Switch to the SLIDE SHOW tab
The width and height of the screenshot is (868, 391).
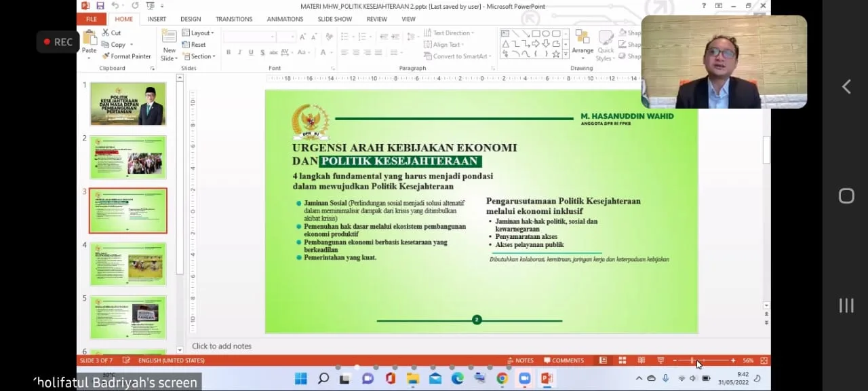(335, 19)
